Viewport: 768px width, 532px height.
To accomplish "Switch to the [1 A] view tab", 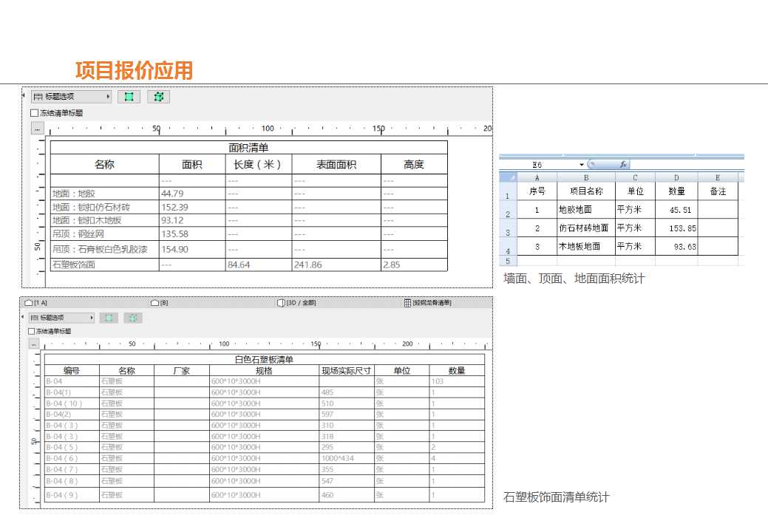I will (39, 302).
